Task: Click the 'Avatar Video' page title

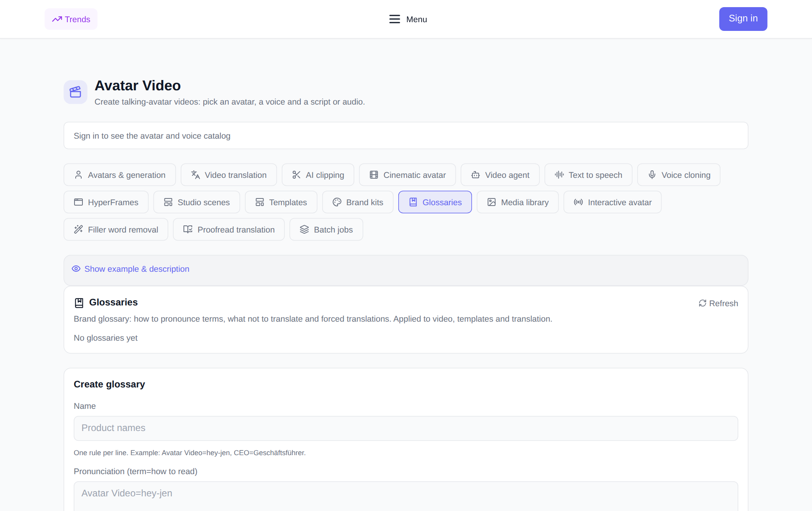Action: 138,86
